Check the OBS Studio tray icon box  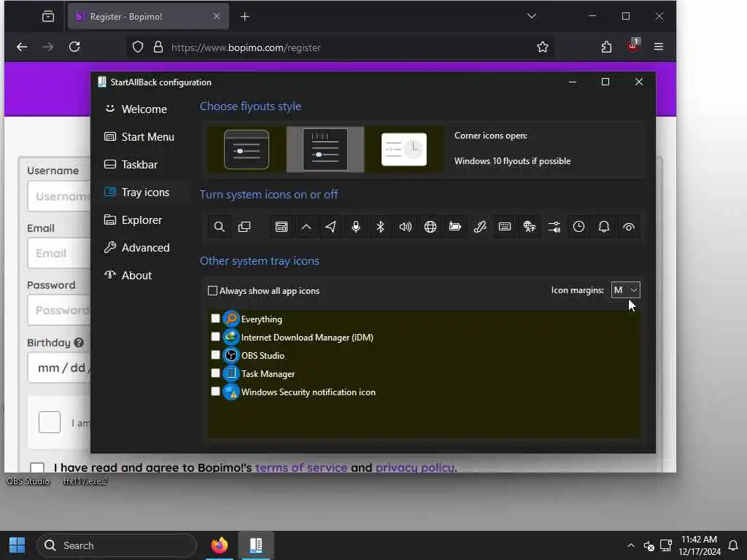coord(215,355)
